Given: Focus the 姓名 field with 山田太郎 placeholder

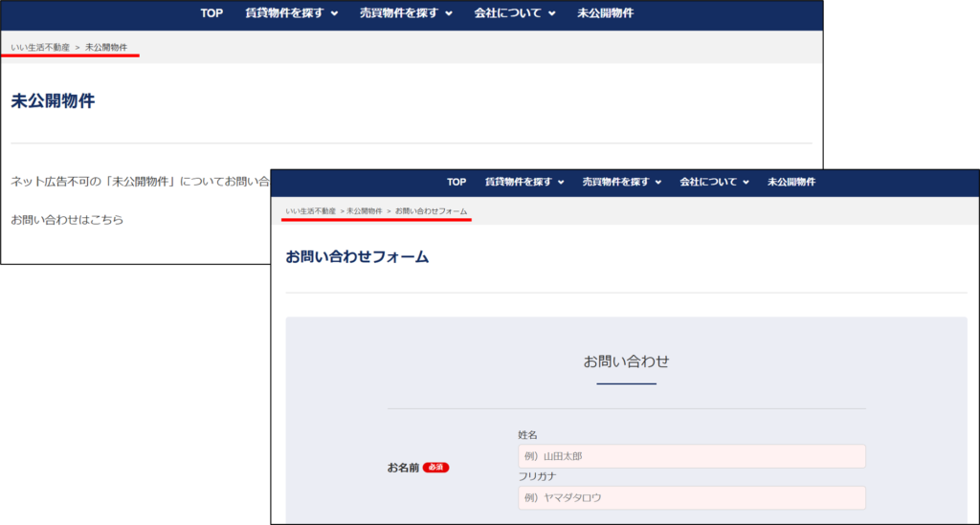Looking at the screenshot, I should tap(691, 456).
